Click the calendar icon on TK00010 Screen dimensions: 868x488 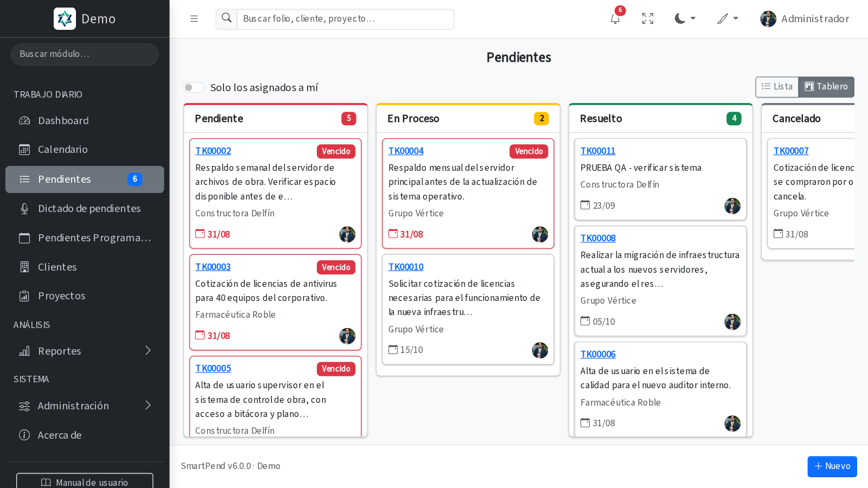pos(393,350)
